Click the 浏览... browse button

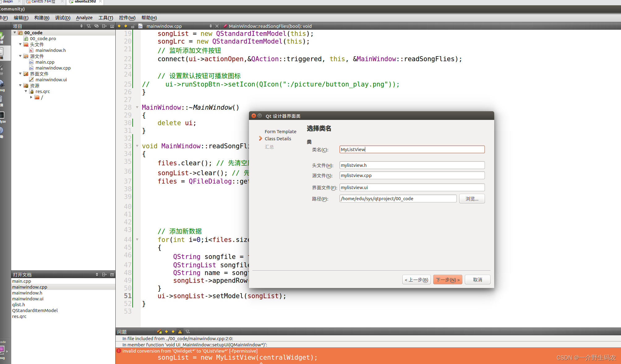(x=472, y=199)
